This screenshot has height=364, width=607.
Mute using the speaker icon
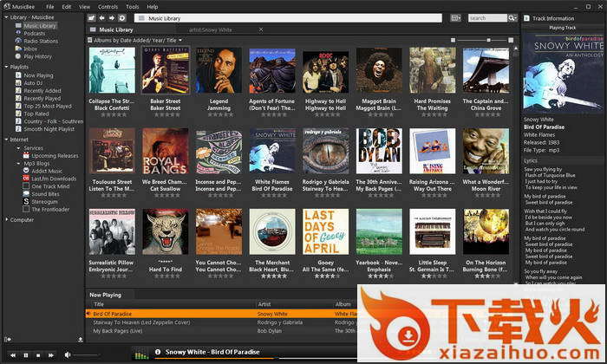pyautogui.click(x=68, y=354)
